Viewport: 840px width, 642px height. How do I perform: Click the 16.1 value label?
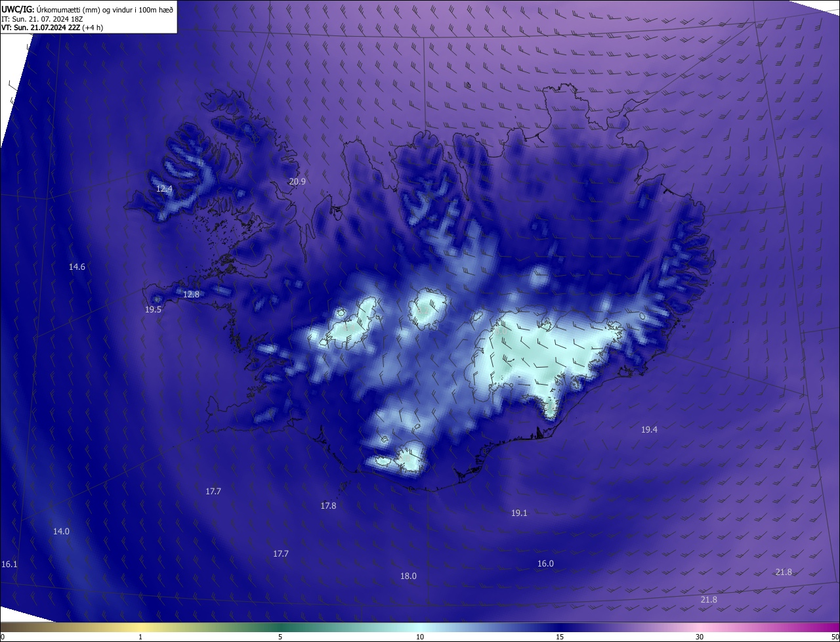click(x=9, y=564)
